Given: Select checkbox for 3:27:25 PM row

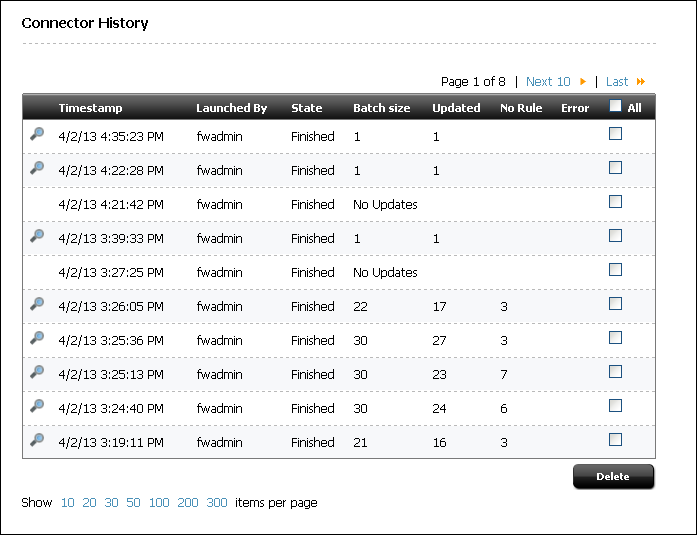Looking at the screenshot, I should [x=615, y=270].
